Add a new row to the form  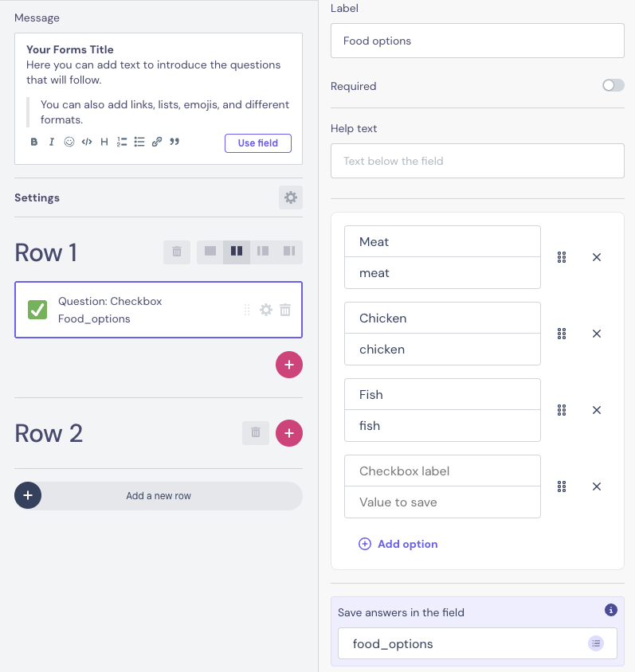159,495
